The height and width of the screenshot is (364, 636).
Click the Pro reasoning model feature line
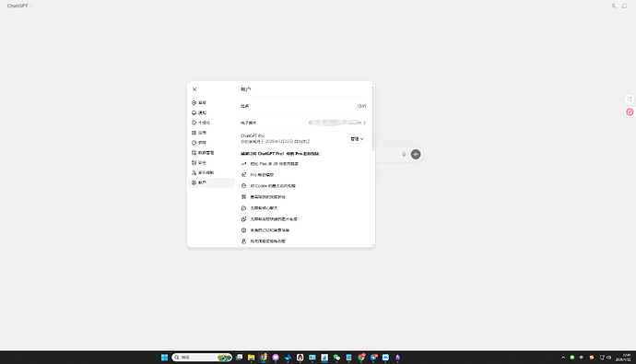point(262,175)
